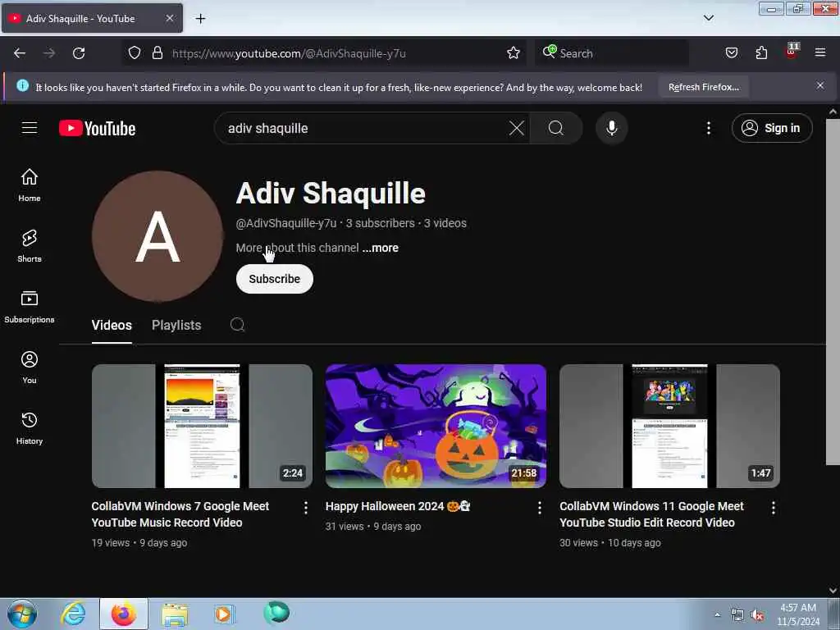Select the Adiv Shaquille - YouTube browser tab

click(92, 18)
